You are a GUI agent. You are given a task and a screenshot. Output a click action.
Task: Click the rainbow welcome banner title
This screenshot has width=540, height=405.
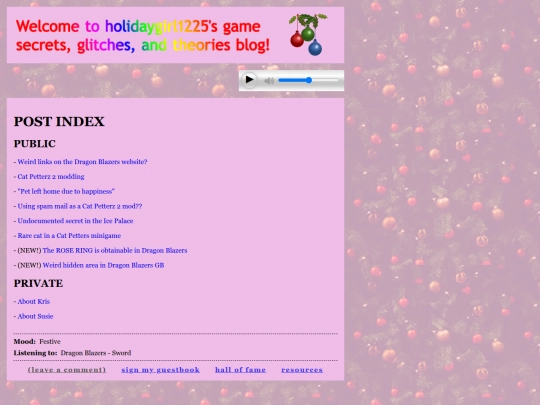[x=143, y=35]
